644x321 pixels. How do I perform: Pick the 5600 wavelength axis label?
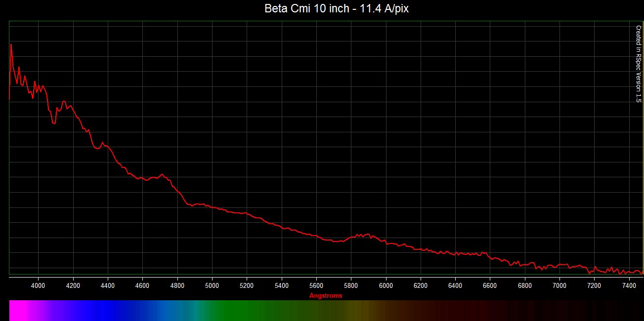pos(316,285)
